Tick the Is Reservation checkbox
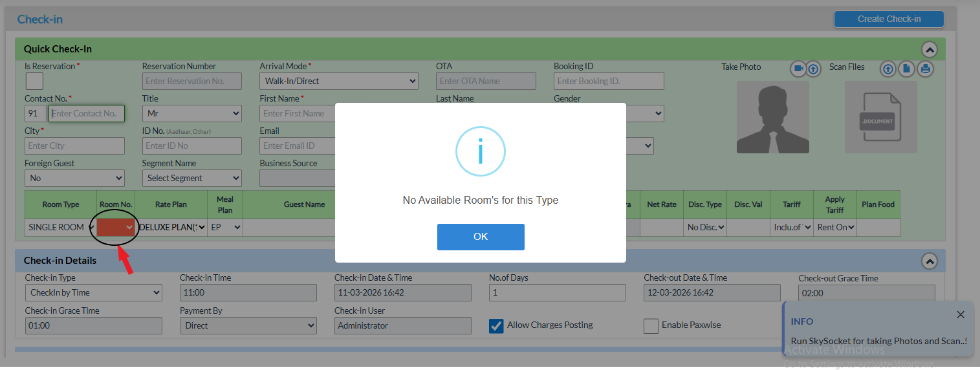The width and height of the screenshot is (980, 370). pyautogui.click(x=34, y=81)
